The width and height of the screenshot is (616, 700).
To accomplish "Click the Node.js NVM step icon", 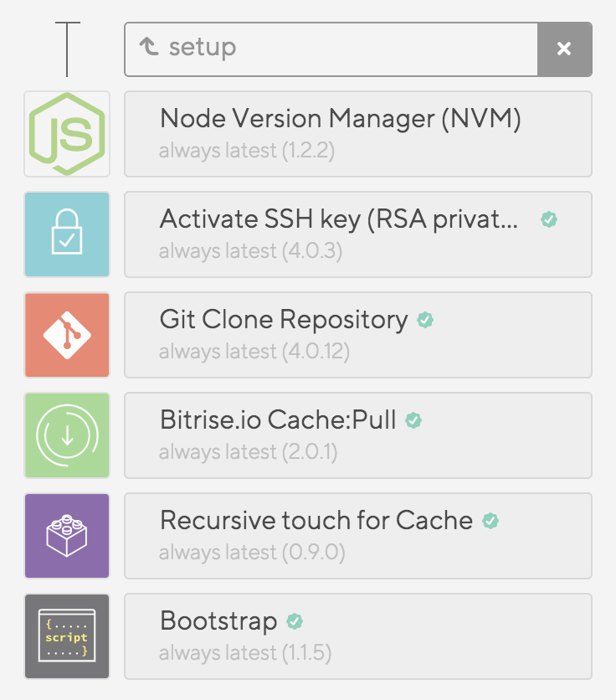I will (x=67, y=134).
